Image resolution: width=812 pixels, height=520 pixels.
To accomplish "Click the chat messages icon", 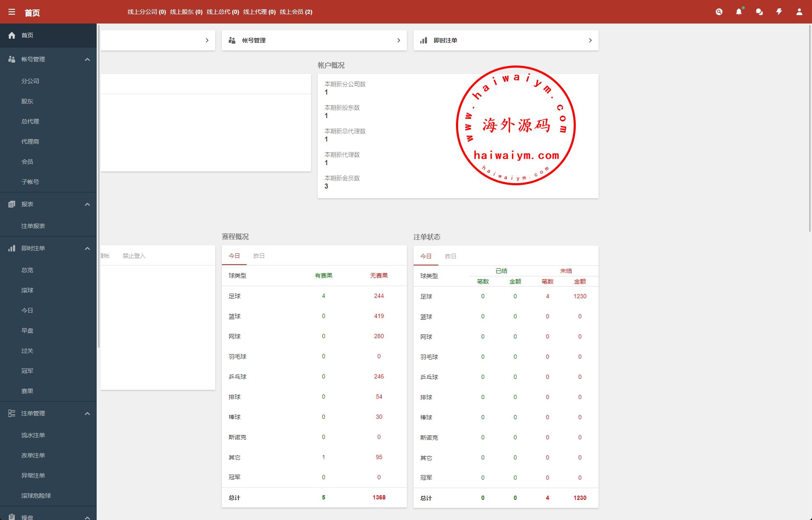I will (759, 12).
